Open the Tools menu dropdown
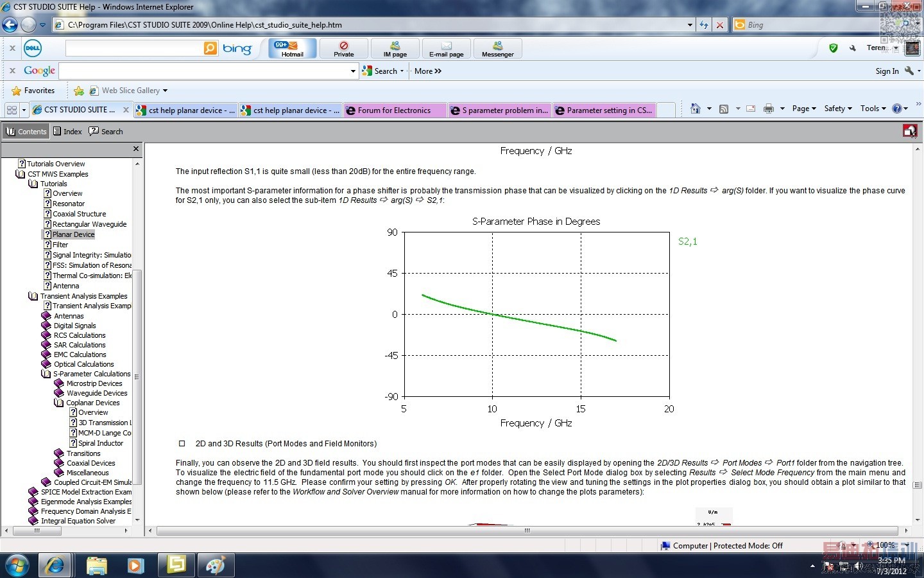 pyautogui.click(x=873, y=109)
